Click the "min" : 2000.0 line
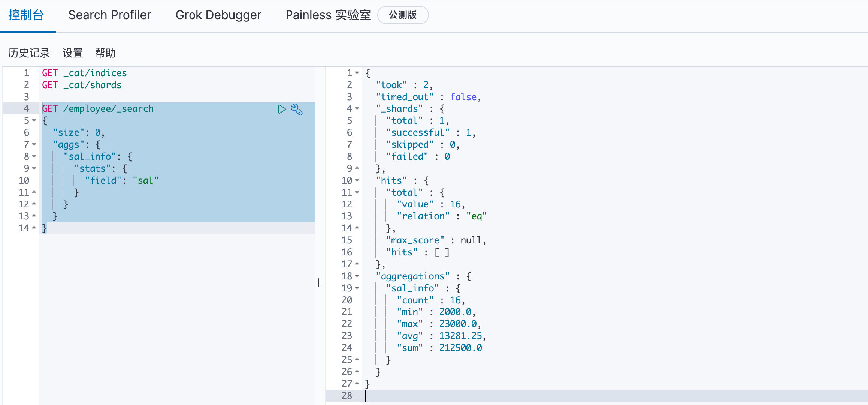 436,312
